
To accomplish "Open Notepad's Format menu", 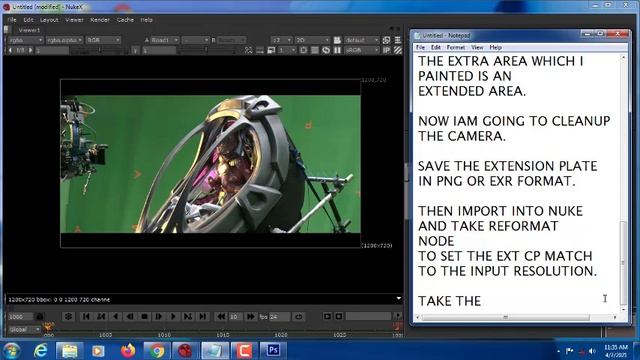I will click(456, 47).
